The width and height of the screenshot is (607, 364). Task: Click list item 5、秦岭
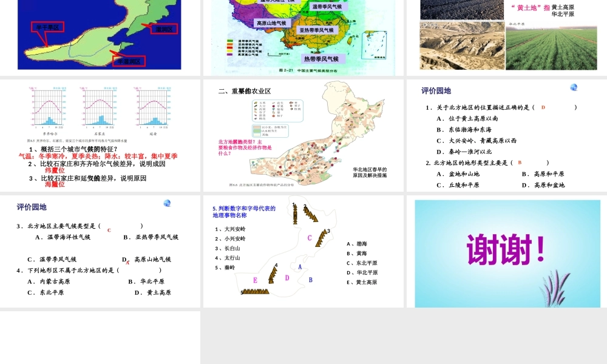(225, 268)
